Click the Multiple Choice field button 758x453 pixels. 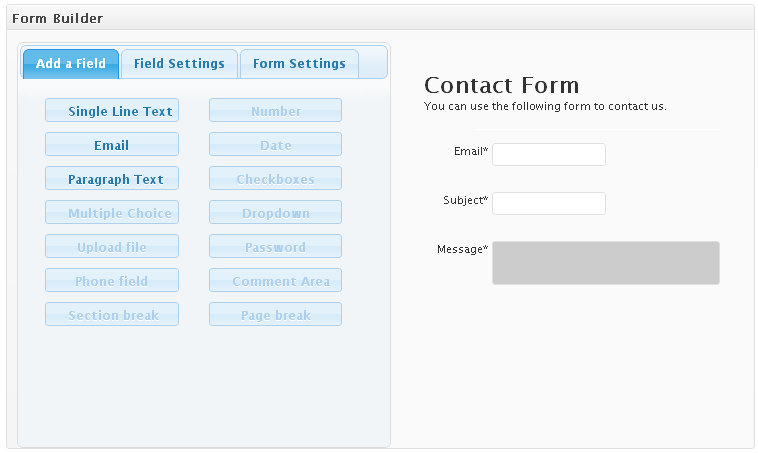coord(112,213)
